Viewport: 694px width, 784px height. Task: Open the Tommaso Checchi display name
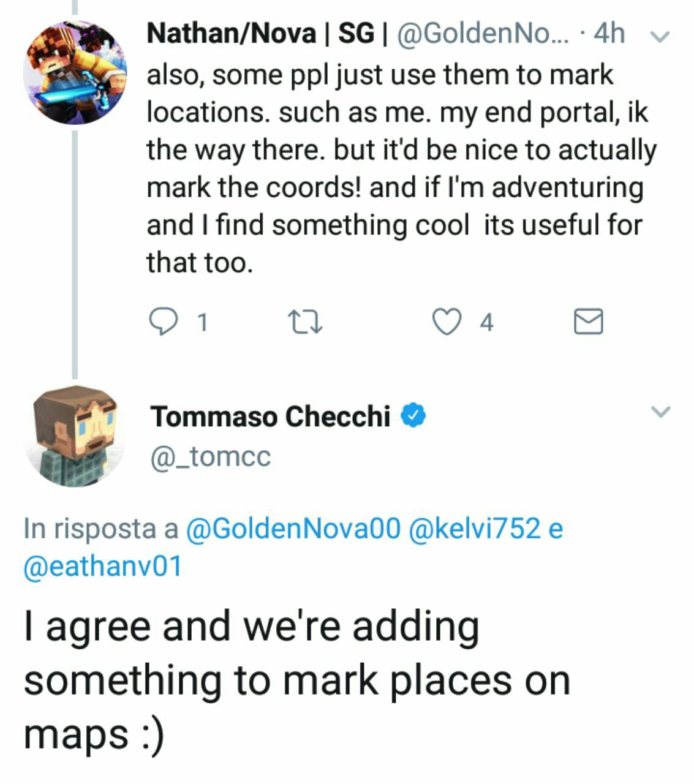coord(270,417)
